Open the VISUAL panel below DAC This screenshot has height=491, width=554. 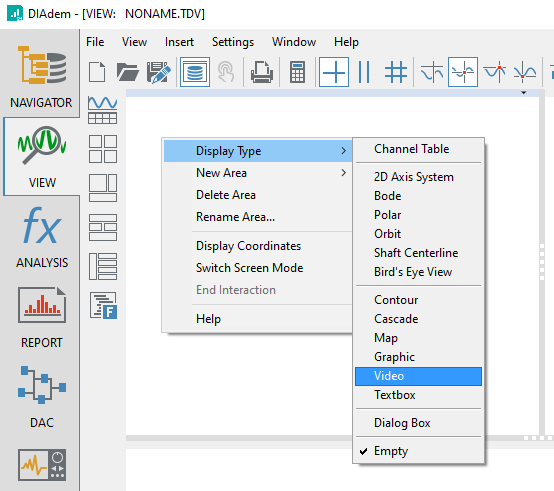(41, 465)
